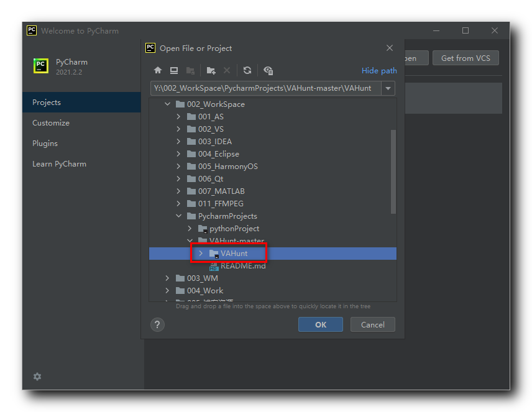532x412 pixels.
Task: Select the 007_MATLAB folder row
Action: coord(273,191)
